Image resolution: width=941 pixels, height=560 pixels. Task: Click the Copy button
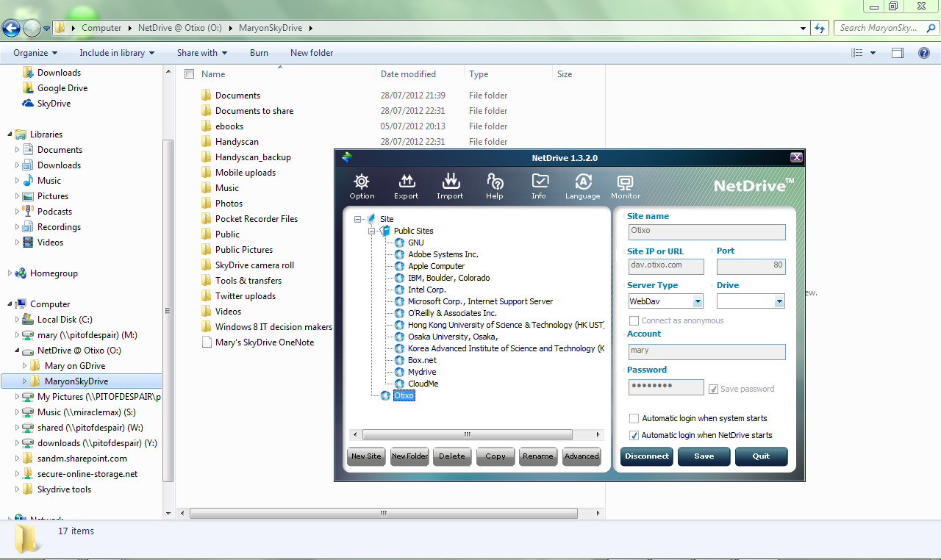[495, 456]
